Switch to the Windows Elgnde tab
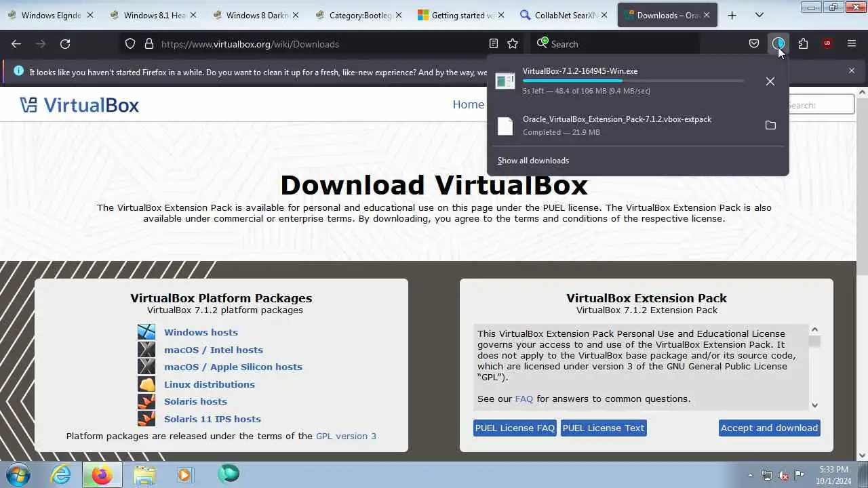Image resolution: width=868 pixels, height=488 pixels. click(x=51, y=15)
